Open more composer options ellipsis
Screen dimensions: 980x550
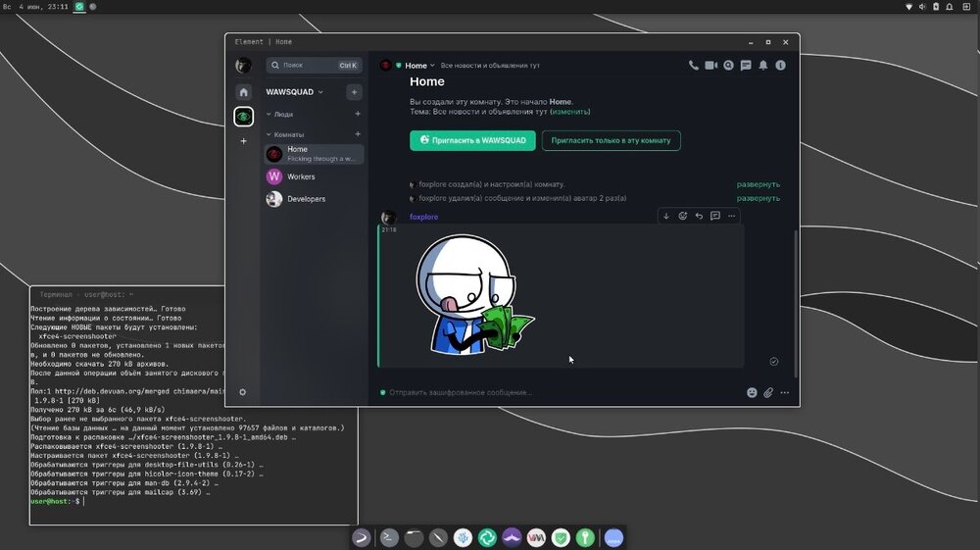click(x=785, y=392)
